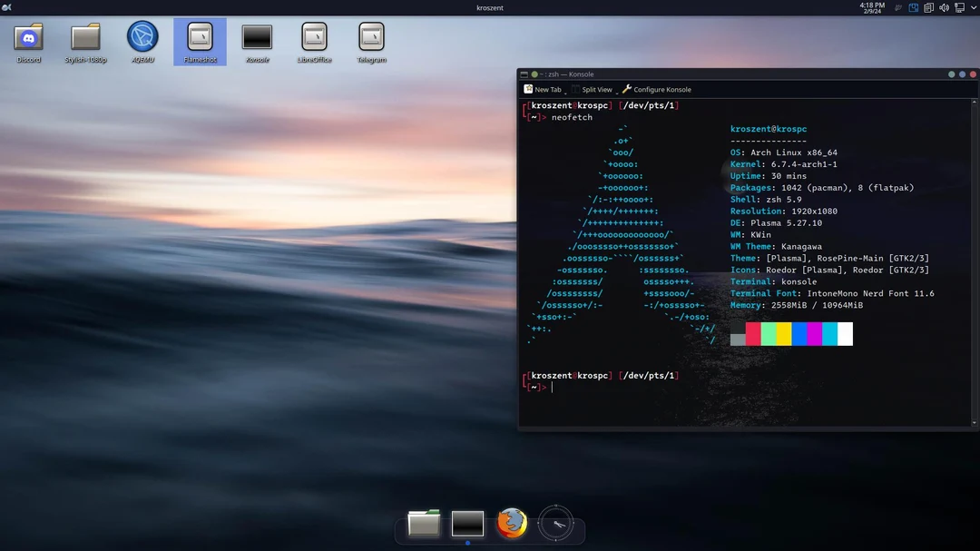This screenshot has width=980, height=551.
Task: Open the Discord desktop icon
Action: click(x=29, y=42)
